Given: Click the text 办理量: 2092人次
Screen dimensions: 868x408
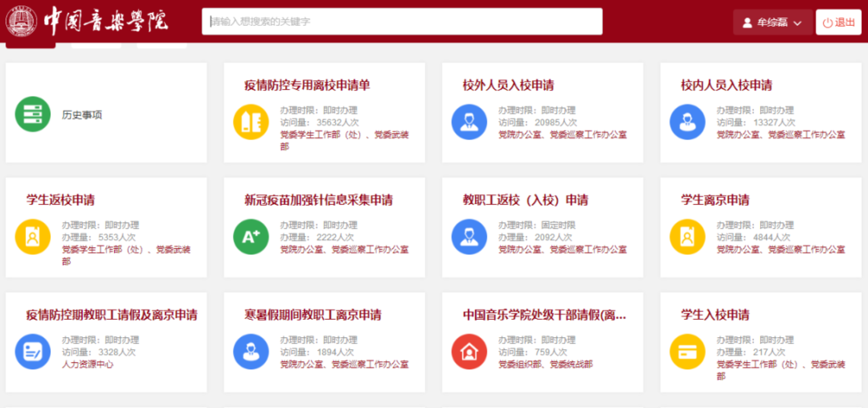Looking at the screenshot, I should point(535,237).
